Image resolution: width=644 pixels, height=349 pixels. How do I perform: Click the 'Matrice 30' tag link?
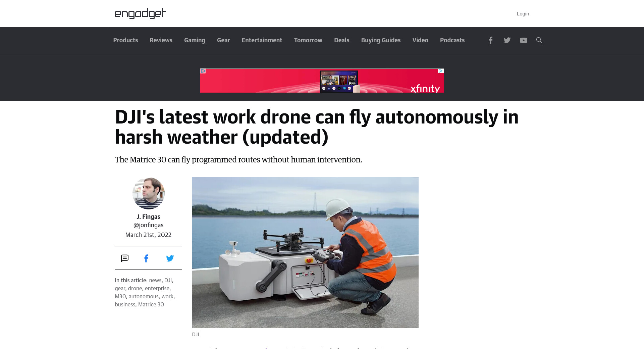click(x=151, y=304)
